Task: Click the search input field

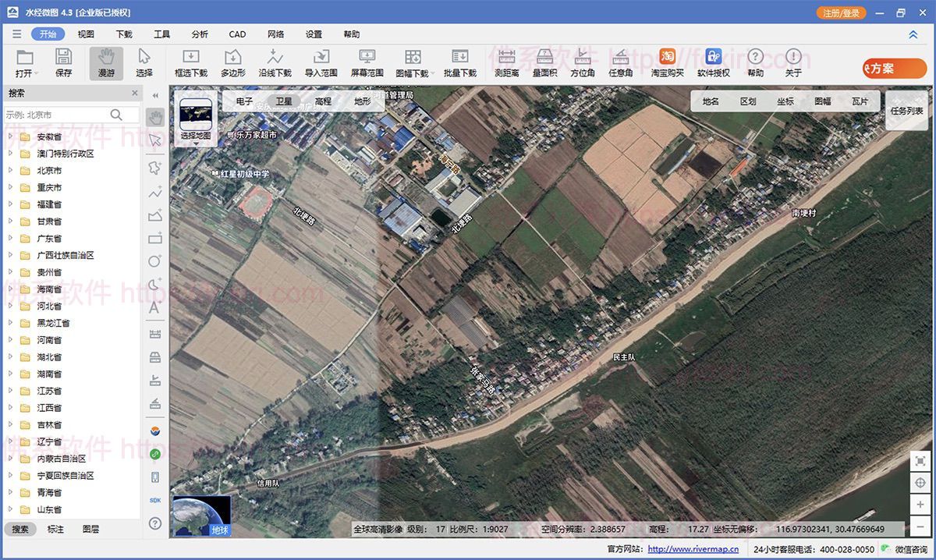Action: (x=56, y=115)
